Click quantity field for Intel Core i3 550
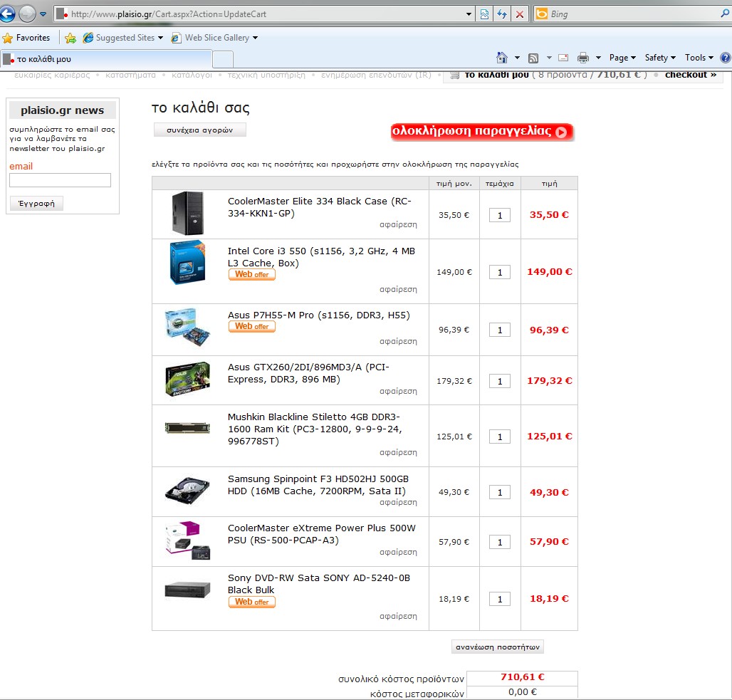The height and width of the screenshot is (700, 732). 500,272
